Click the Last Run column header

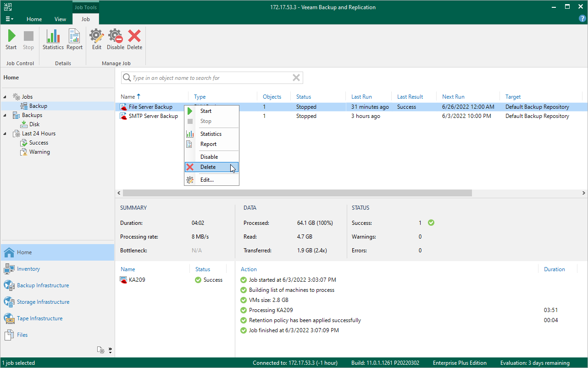[x=361, y=97]
